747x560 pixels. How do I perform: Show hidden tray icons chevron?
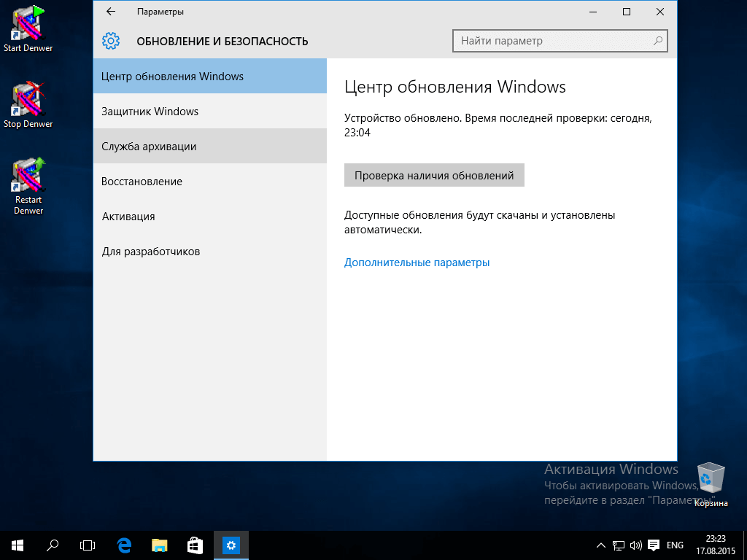coord(601,545)
